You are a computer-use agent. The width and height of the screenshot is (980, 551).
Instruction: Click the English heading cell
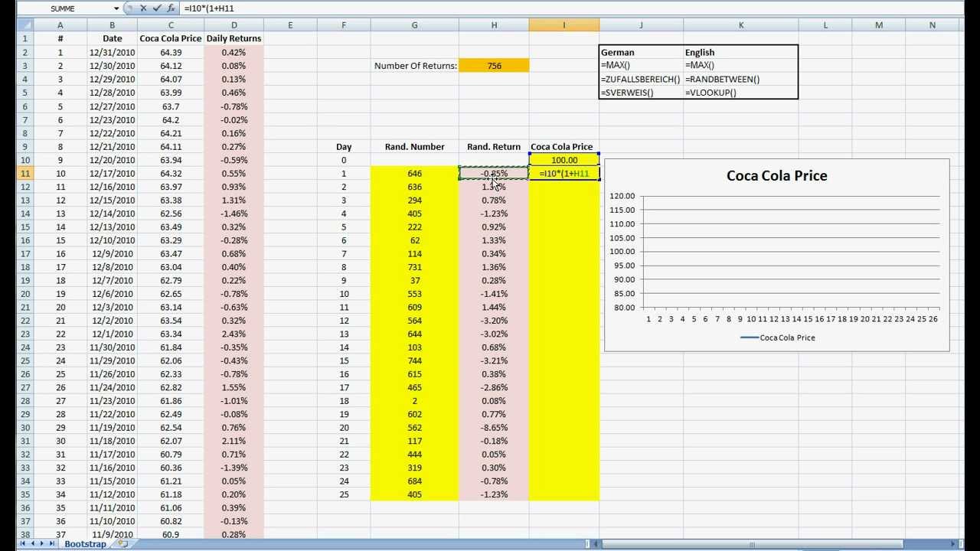(741, 52)
